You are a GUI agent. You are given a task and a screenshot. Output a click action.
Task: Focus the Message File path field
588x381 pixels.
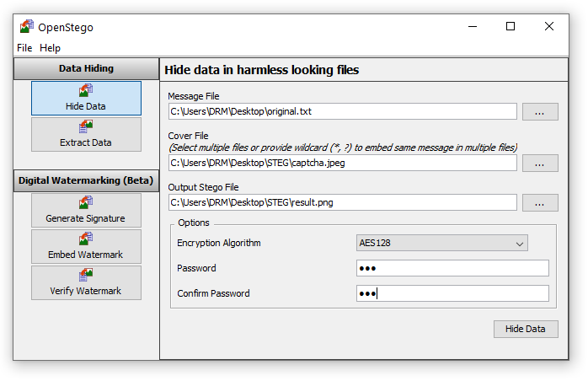tap(342, 111)
